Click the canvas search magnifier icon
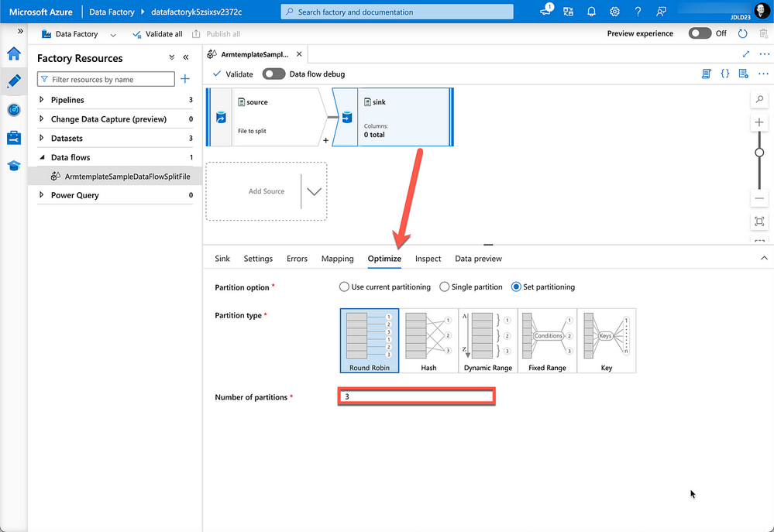The image size is (774, 532). point(759,100)
